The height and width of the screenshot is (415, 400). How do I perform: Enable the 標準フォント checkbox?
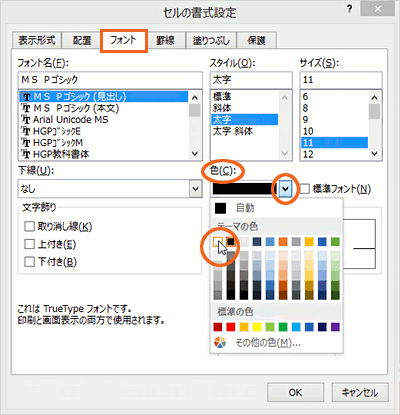(x=304, y=189)
